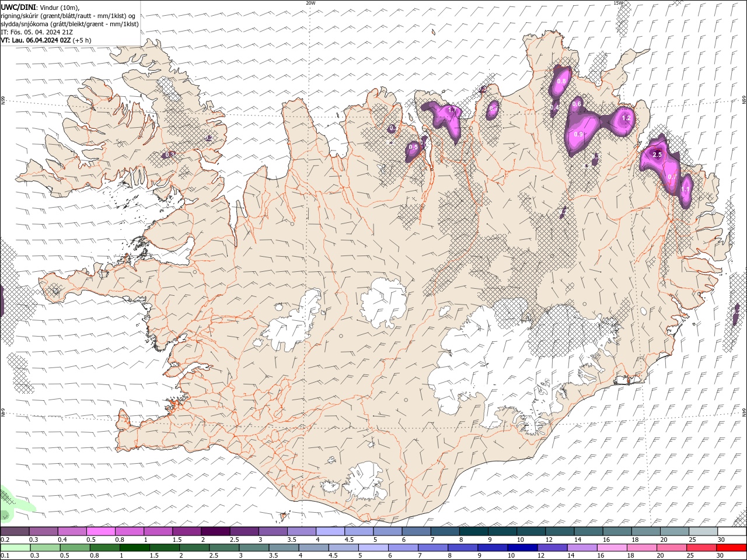Pick lower legend swatch starting at 4.5

[x=343, y=548]
